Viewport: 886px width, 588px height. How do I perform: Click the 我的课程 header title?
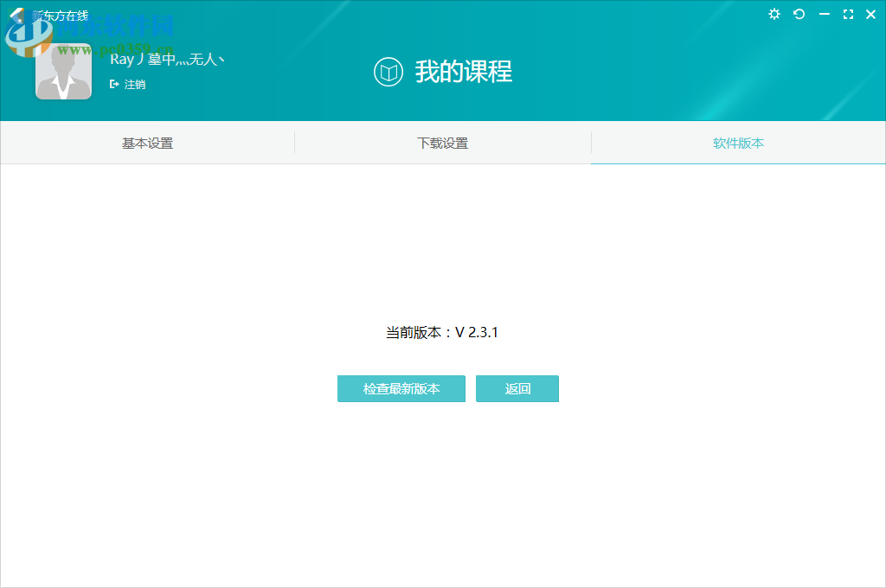coord(463,73)
